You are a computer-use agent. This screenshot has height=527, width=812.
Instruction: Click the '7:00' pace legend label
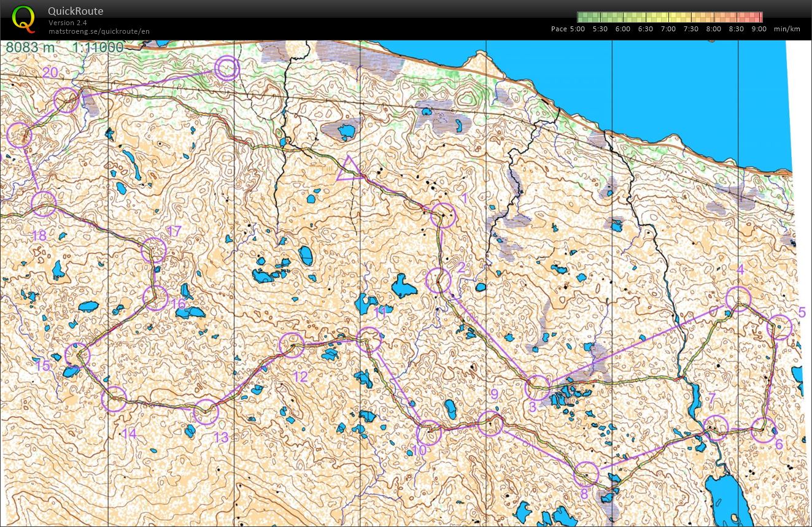click(x=668, y=29)
